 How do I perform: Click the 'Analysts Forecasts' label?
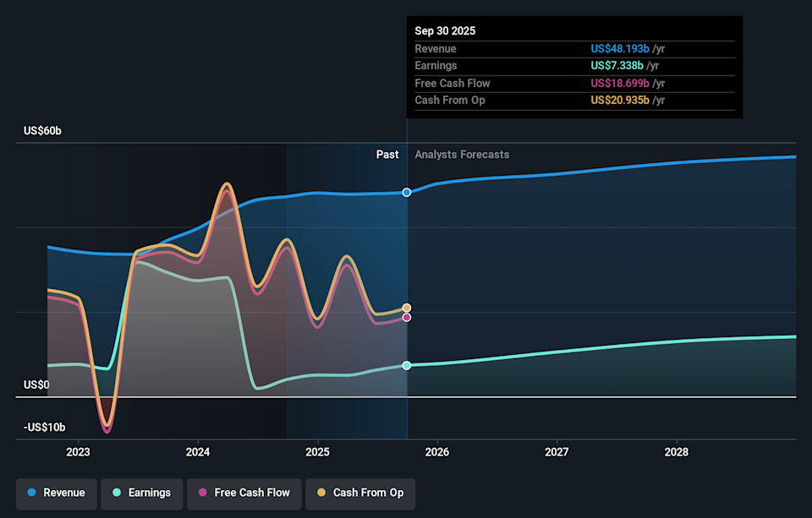462,155
